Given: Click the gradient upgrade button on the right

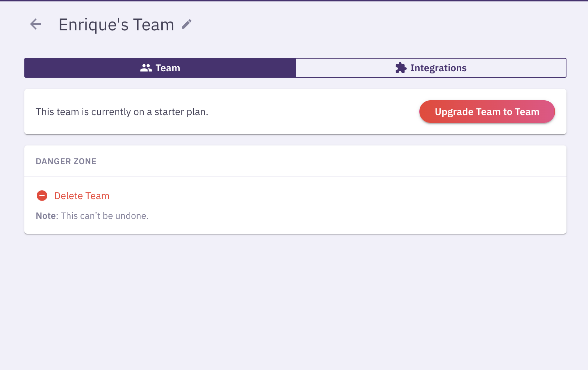Looking at the screenshot, I should [x=487, y=112].
